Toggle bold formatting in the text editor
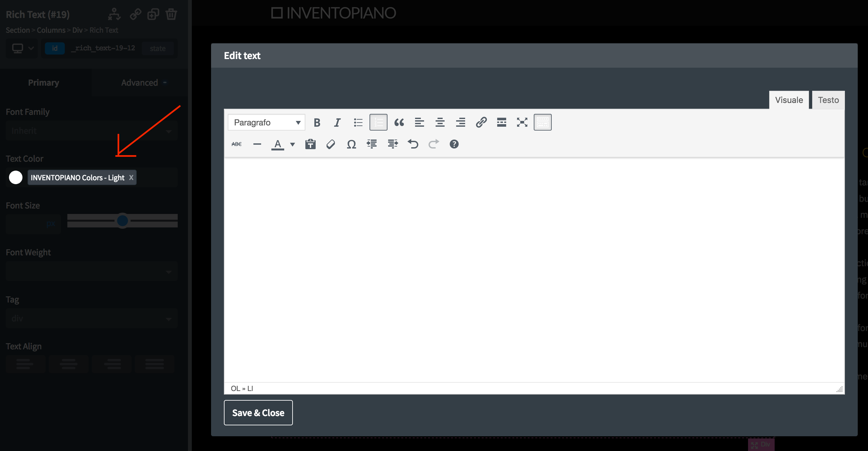 [317, 122]
